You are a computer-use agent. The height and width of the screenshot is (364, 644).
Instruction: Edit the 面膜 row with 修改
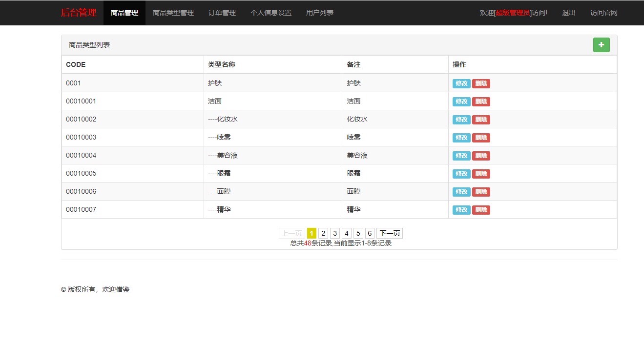click(x=461, y=192)
